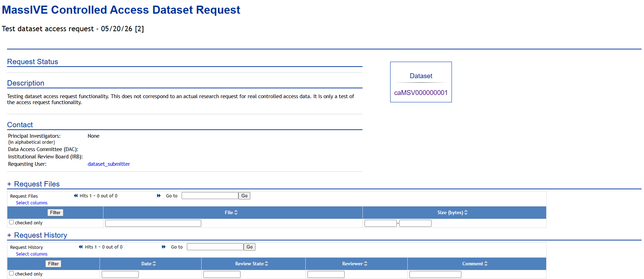Screen dimensions: 644x279
Task: Expand the Request History section
Action: click(x=9, y=235)
